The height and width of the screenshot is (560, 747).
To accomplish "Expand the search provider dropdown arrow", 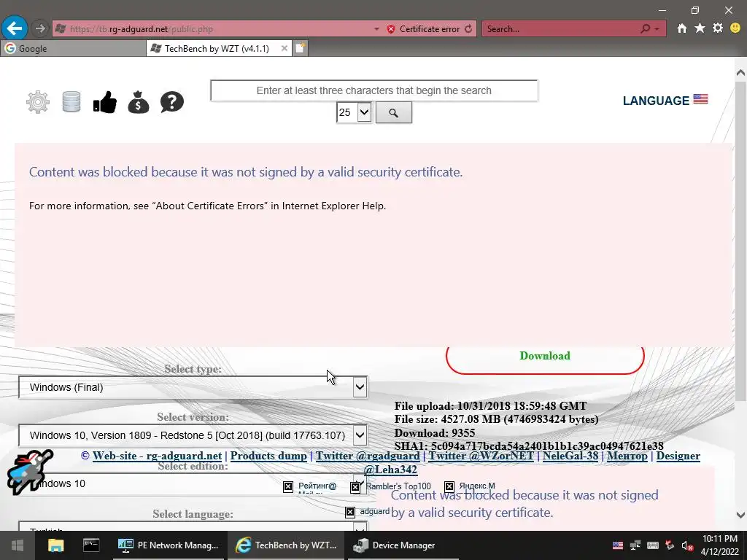I will pos(657,29).
